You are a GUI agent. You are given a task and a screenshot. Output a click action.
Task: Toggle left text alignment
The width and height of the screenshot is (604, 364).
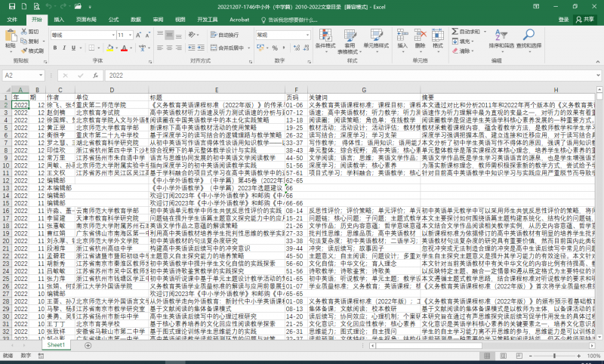(x=160, y=48)
